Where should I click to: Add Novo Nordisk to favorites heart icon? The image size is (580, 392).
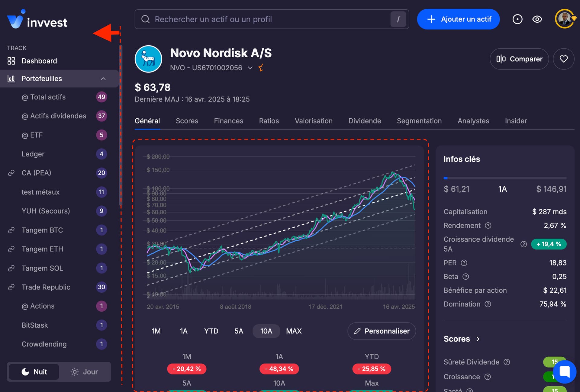(564, 59)
